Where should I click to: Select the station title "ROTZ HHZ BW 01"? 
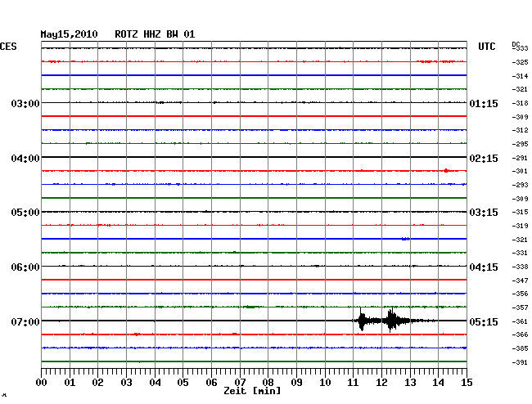155,34
